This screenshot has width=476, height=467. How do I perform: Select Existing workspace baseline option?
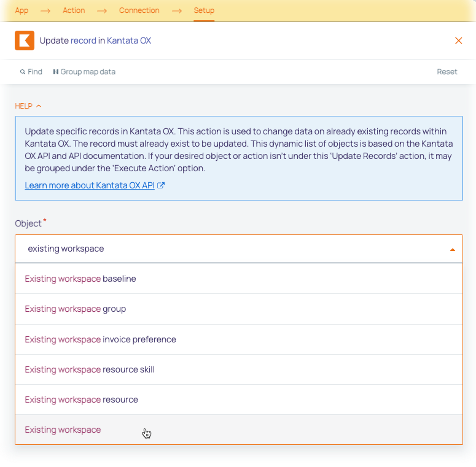tap(239, 279)
